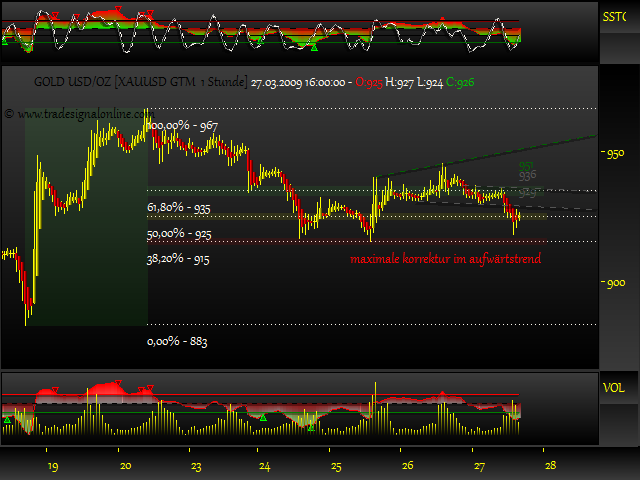
Task: Select the 38,20% - 915 retracement label
Action: [x=178, y=258]
